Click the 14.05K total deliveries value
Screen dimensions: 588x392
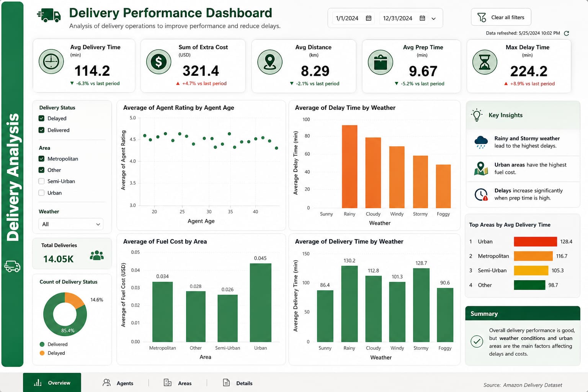point(58,259)
